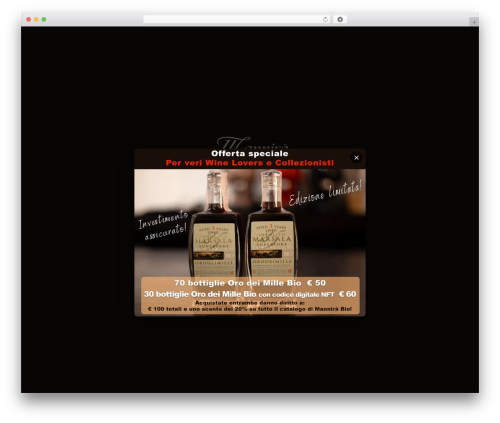500x423 pixels.
Task: Open a new tab with the plus button
Action: click(474, 22)
